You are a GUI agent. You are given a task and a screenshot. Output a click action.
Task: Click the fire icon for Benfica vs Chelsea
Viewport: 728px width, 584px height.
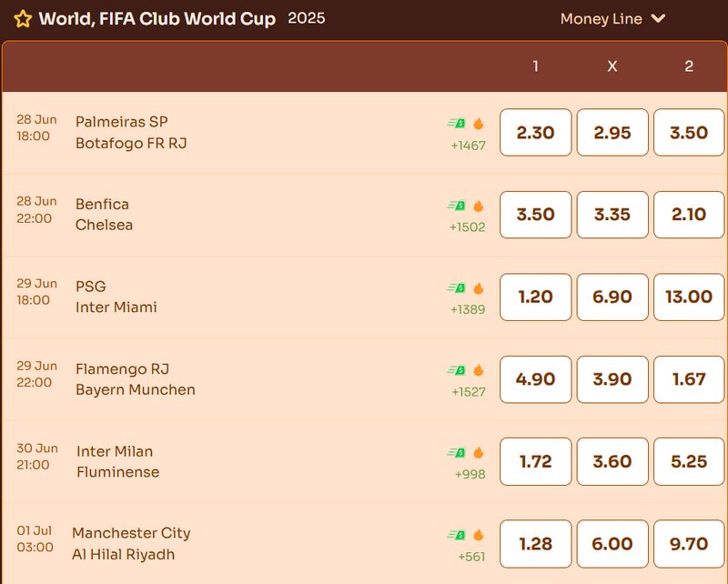tap(479, 206)
